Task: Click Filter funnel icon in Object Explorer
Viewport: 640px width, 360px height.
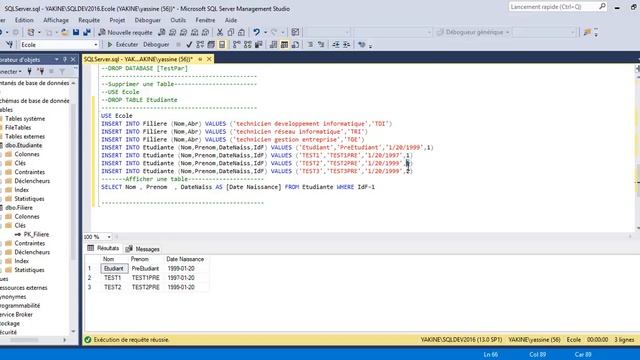Action: click(62, 71)
